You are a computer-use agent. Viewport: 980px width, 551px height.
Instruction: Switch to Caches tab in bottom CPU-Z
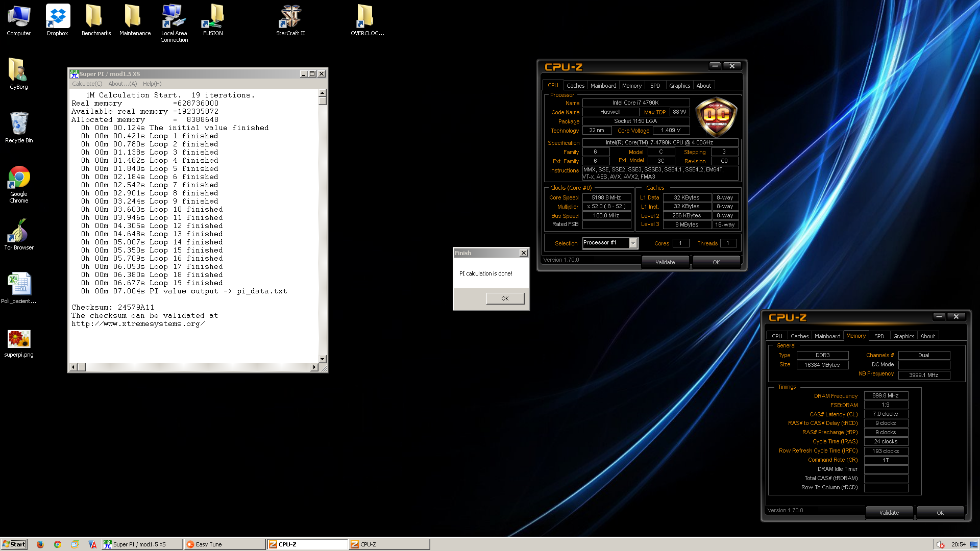pos(799,336)
